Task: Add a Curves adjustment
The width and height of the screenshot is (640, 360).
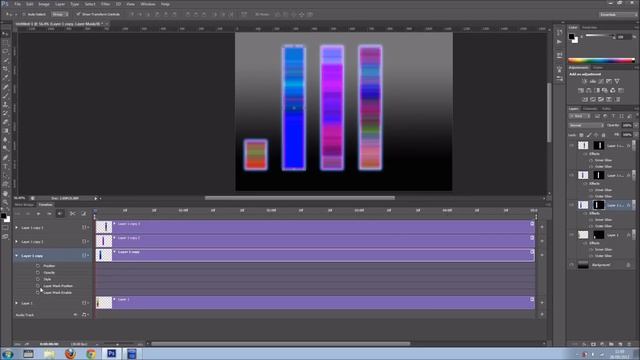Action: 601,81
